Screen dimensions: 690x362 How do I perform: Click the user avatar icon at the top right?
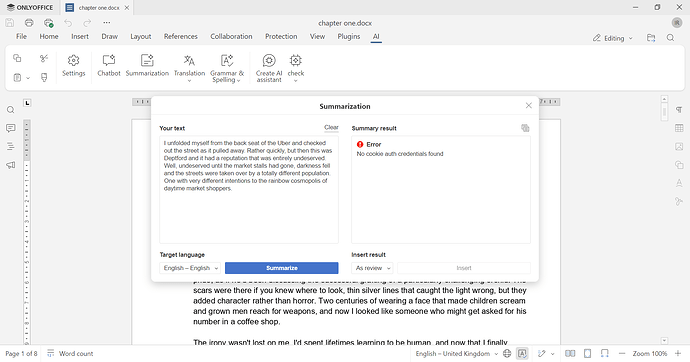tap(677, 23)
